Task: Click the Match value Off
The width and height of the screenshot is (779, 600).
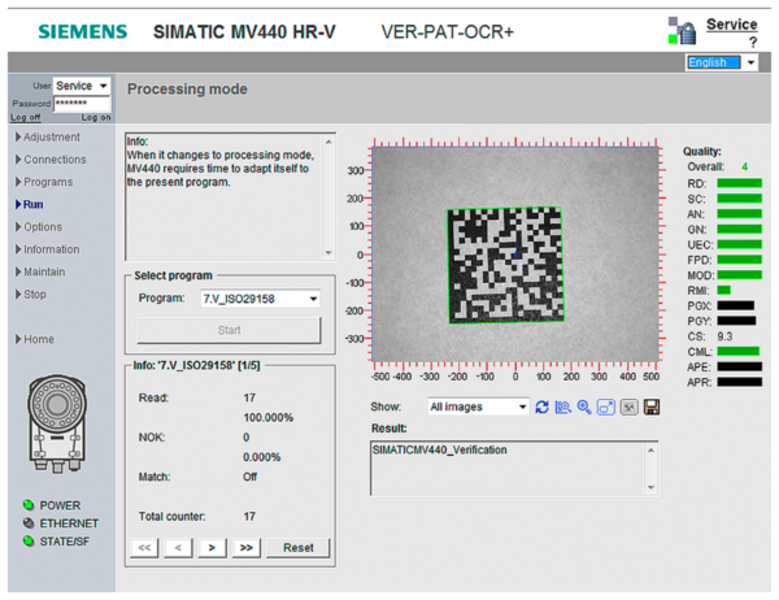Action: pos(250,477)
